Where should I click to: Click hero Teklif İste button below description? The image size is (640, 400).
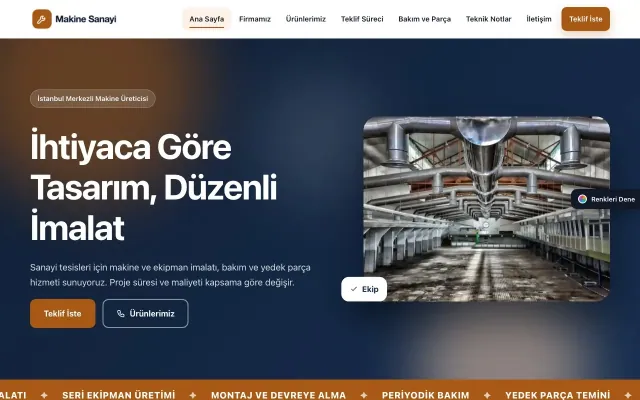62,313
